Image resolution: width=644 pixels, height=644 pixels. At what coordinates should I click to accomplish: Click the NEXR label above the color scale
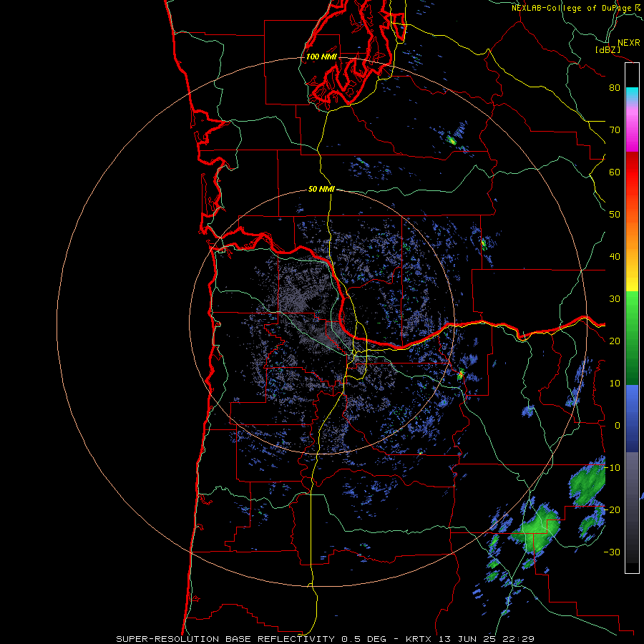point(628,43)
